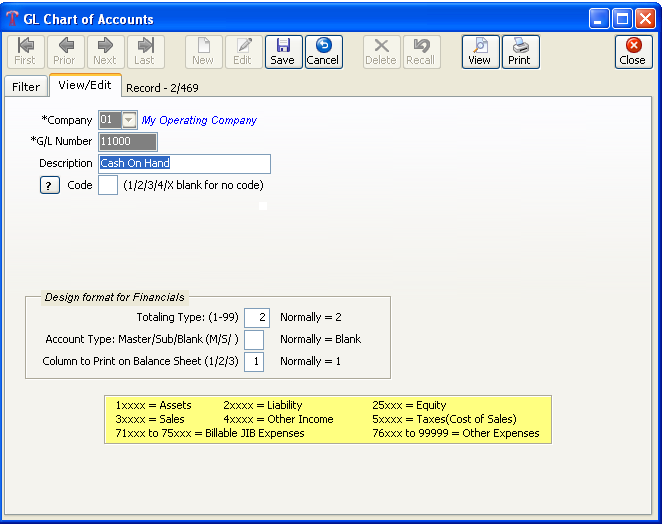Select the View/Edit tab
The image size is (663, 526).
(85, 85)
